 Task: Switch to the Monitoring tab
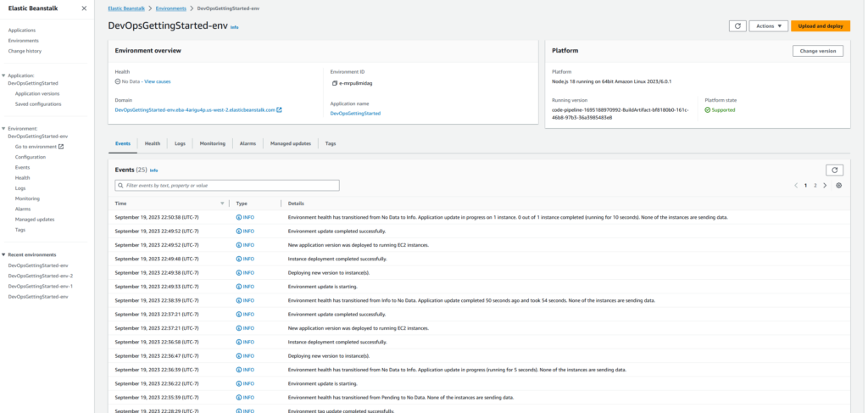[212, 143]
